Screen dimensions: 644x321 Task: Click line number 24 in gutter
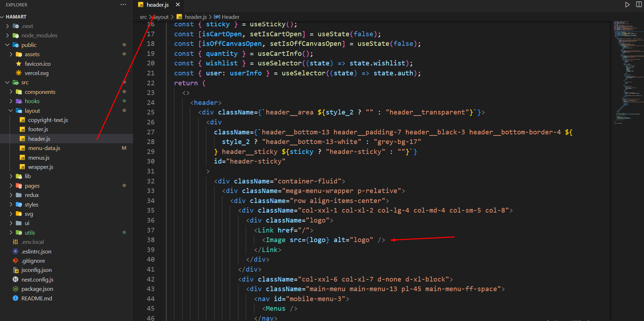click(x=151, y=102)
